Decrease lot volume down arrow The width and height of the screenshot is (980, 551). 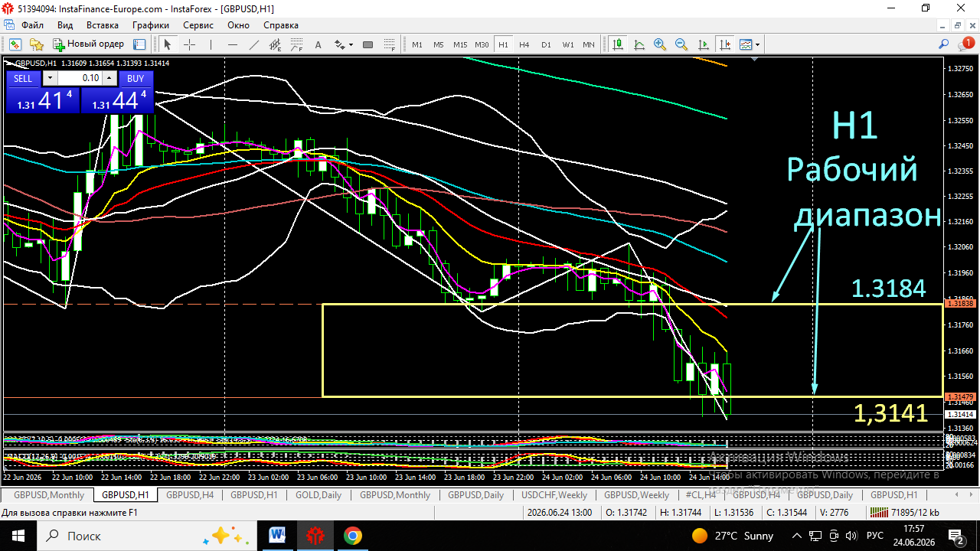click(x=50, y=78)
